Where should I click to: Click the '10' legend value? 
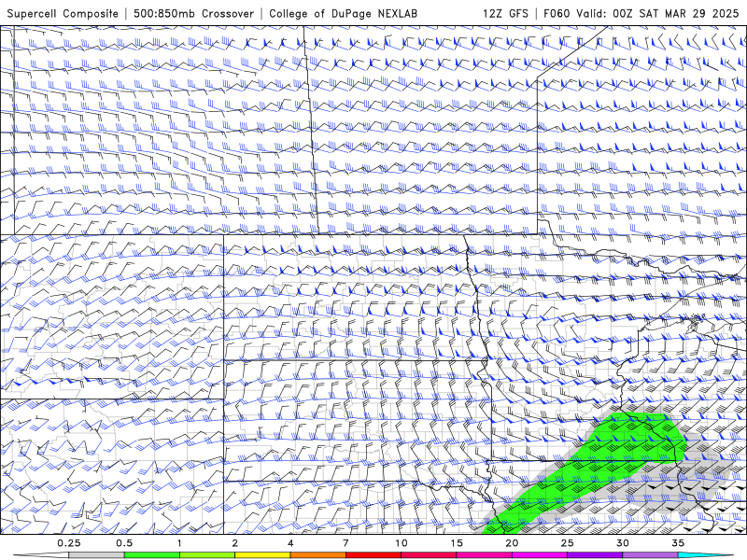(x=402, y=543)
